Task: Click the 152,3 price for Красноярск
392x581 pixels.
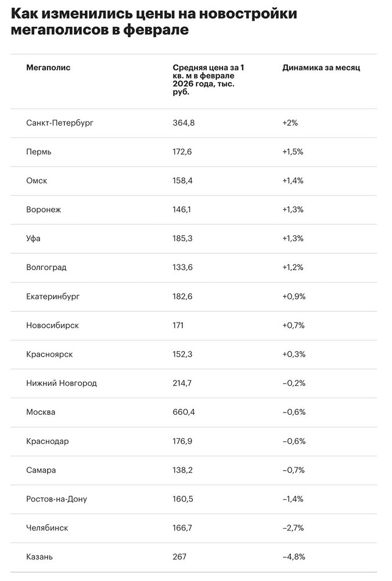Action: (183, 354)
